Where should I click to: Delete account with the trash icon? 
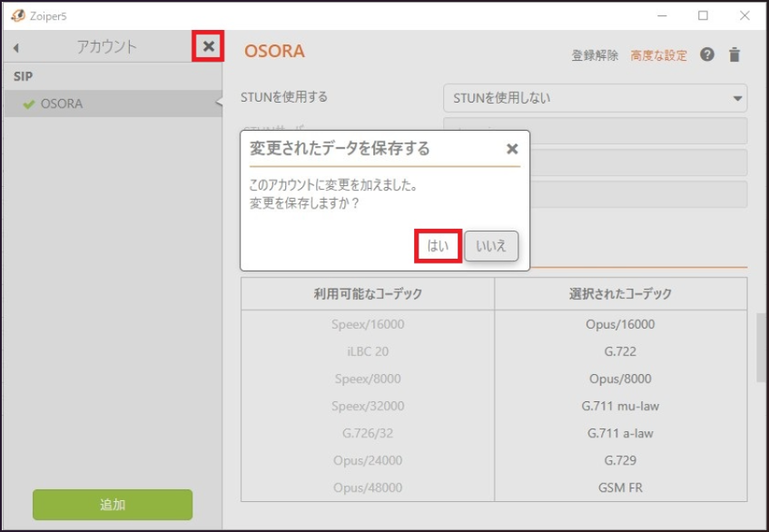point(734,54)
